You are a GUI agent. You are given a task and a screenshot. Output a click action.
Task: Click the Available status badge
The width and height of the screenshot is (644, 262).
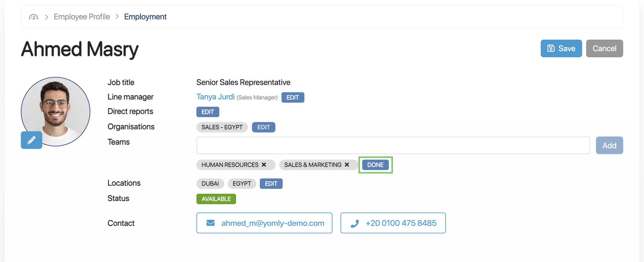[x=216, y=199]
